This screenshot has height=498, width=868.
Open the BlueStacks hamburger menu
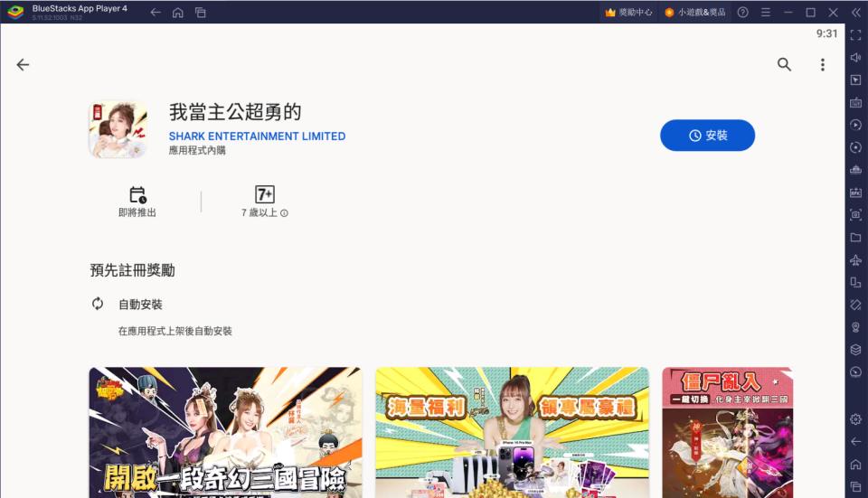click(x=766, y=12)
